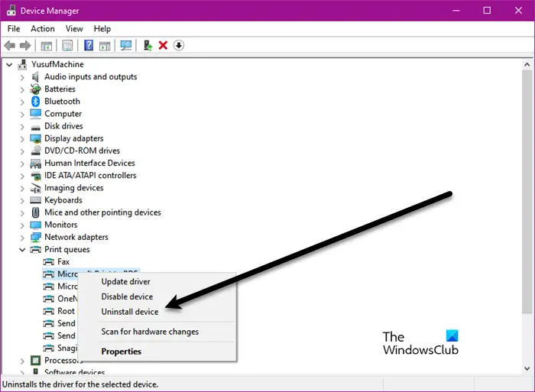Select the Snagit print queue entry
Image resolution: width=535 pixels, height=392 pixels.
pos(67,348)
